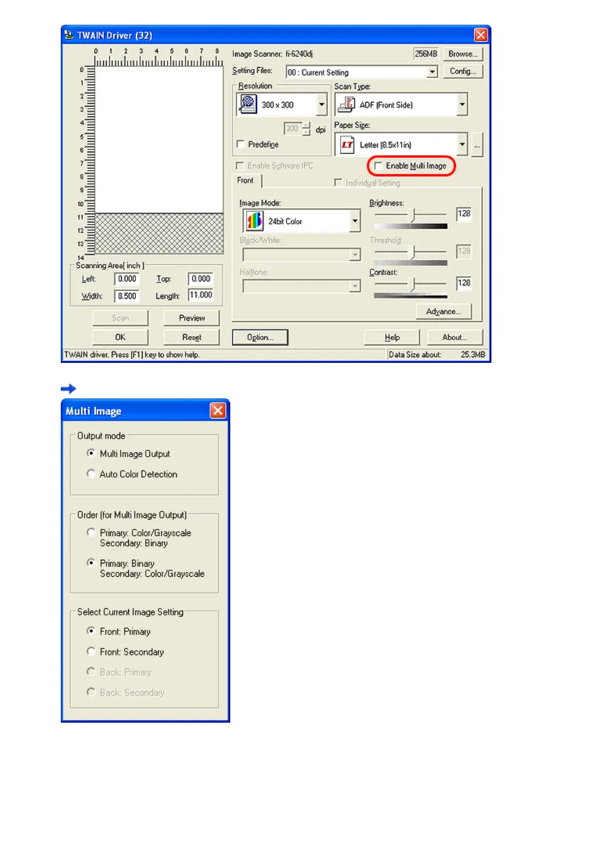Click the paper size ellipsis button
This screenshot has height=868, width=613.
476,145
